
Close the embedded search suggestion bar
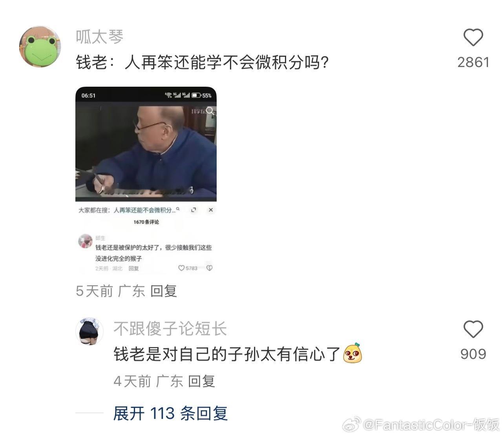point(211,210)
